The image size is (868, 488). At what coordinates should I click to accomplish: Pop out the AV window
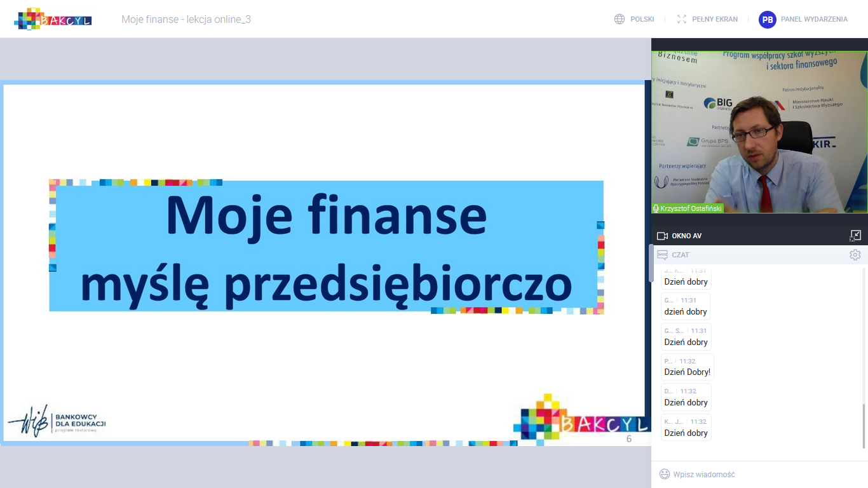click(855, 236)
